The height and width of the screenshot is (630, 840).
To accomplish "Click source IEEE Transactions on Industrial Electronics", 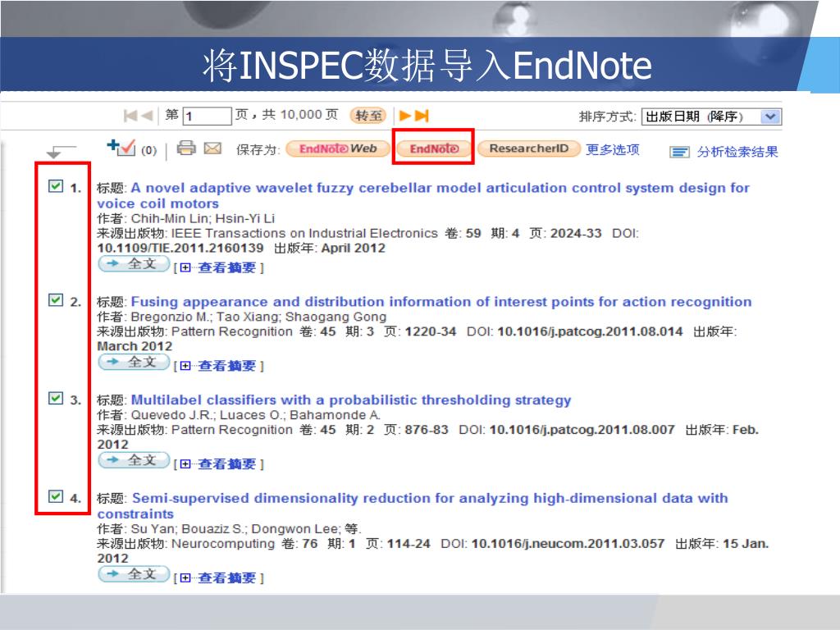I will (x=304, y=234).
